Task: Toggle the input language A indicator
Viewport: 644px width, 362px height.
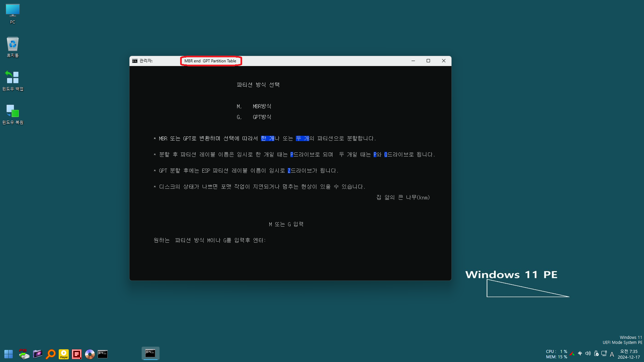Action: (x=612, y=354)
